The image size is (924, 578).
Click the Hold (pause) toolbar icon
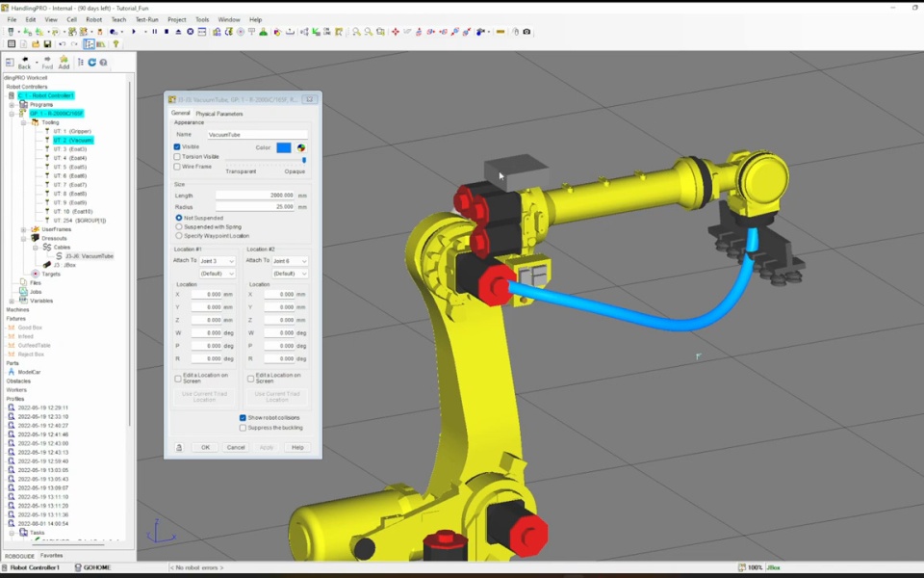point(154,32)
